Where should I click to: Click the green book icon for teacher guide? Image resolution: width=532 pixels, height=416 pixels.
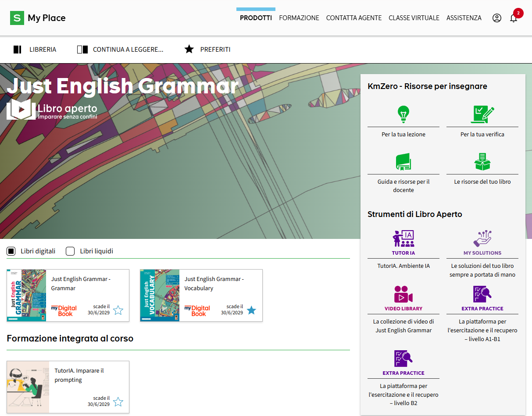pyautogui.click(x=403, y=162)
